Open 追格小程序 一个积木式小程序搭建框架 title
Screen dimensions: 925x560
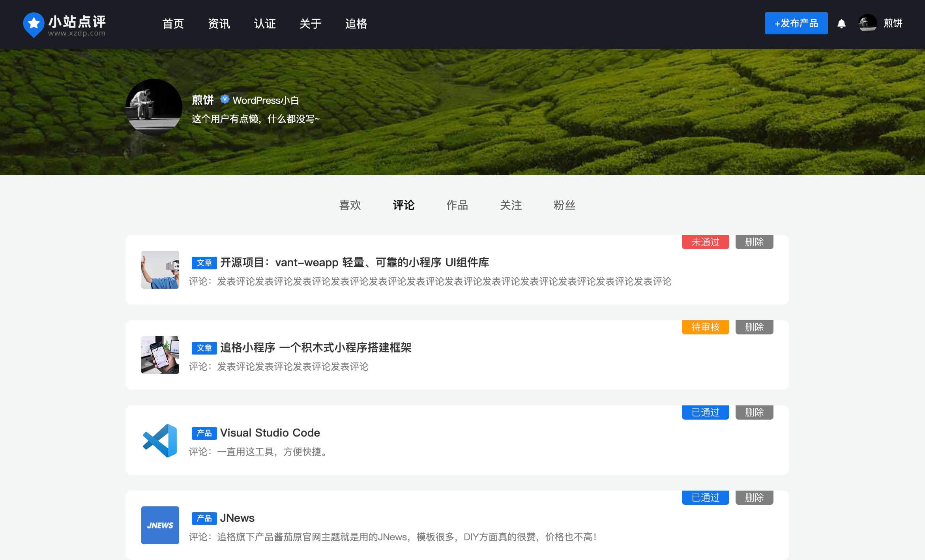point(316,347)
